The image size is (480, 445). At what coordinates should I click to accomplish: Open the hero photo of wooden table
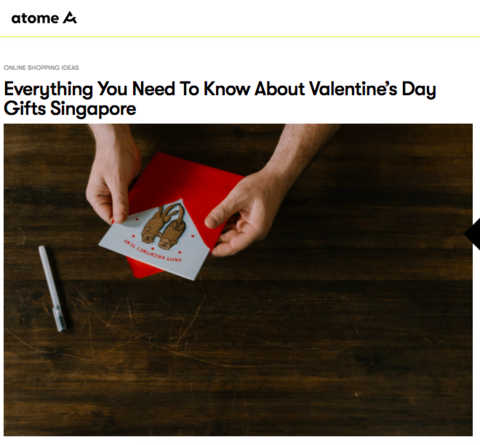(238, 280)
